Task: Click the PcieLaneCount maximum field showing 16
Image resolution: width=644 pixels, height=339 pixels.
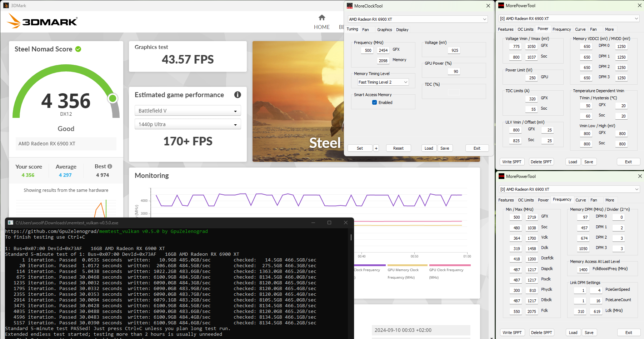Action: tap(596, 301)
